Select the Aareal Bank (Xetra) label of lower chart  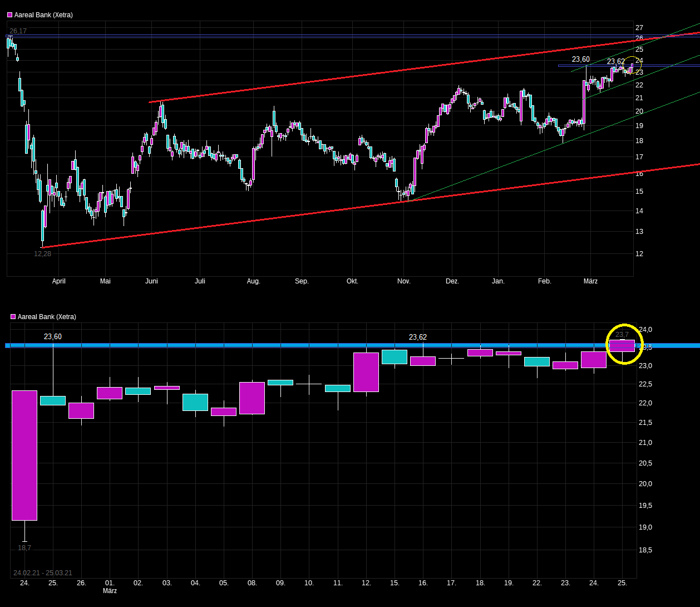(x=47, y=317)
